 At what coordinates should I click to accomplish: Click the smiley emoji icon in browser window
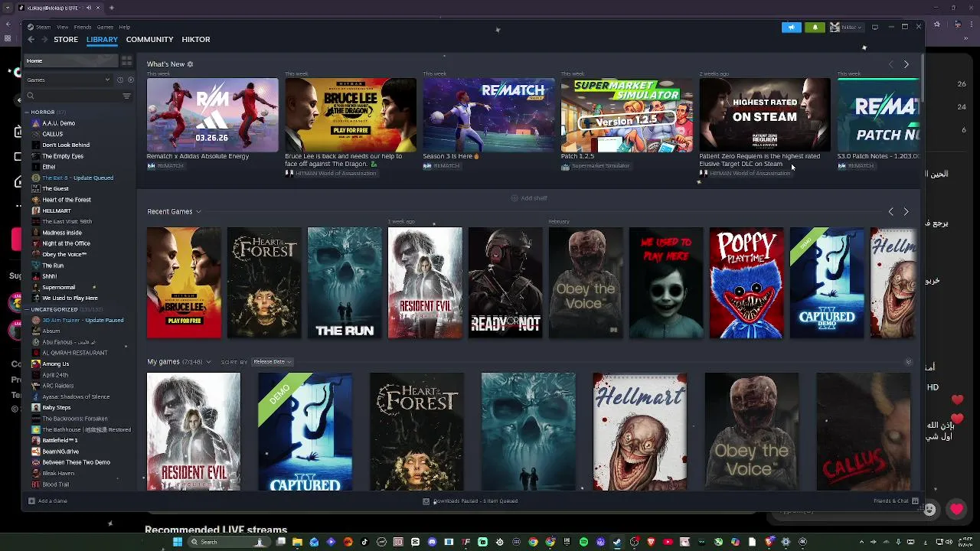pos(929,510)
